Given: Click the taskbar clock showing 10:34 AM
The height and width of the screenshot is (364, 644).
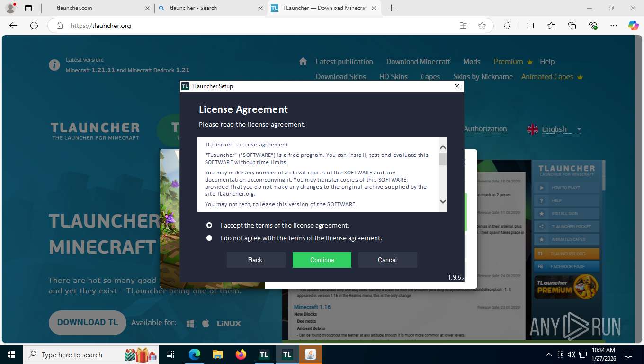Looking at the screenshot, I should pyautogui.click(x=603, y=355).
